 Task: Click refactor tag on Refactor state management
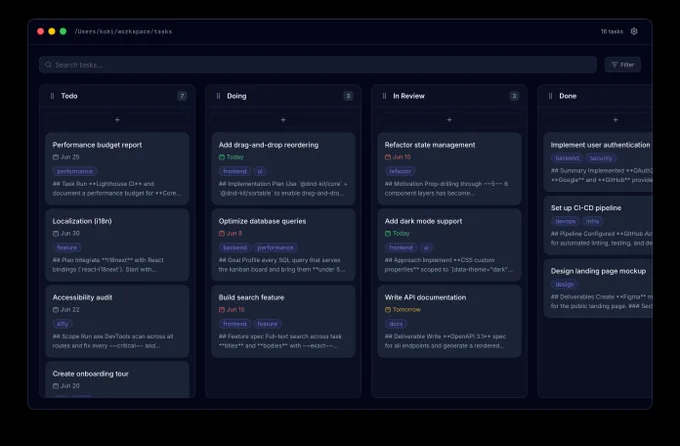point(400,171)
